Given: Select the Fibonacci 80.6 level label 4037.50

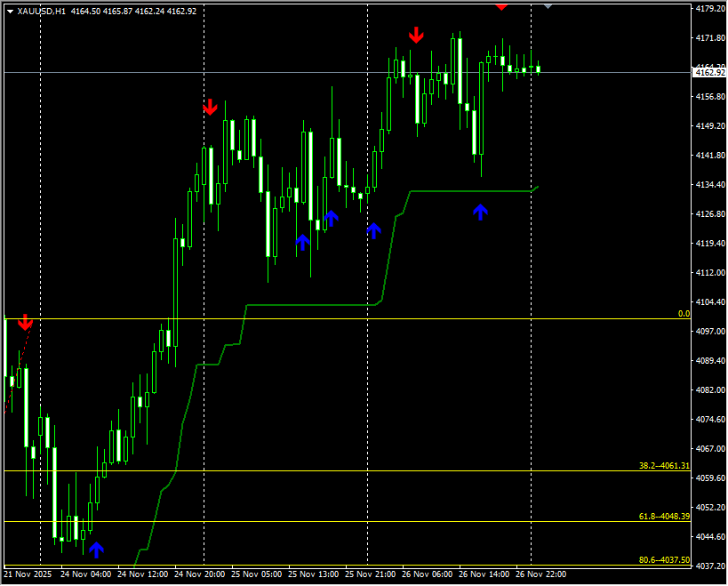Looking at the screenshot, I should pos(664,559).
